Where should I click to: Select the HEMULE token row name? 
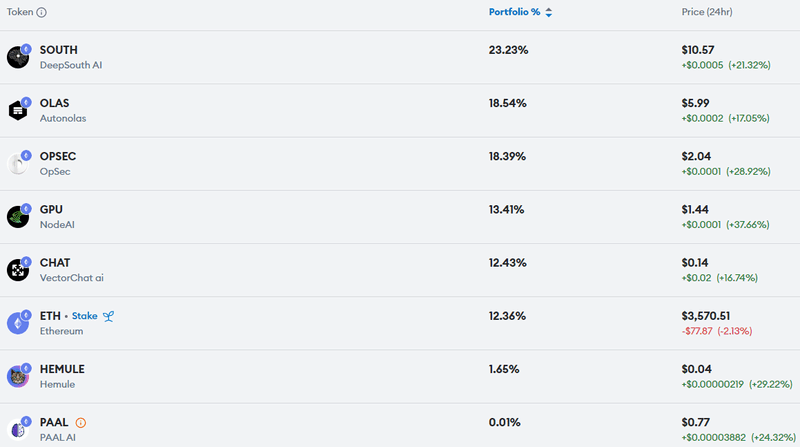point(62,369)
